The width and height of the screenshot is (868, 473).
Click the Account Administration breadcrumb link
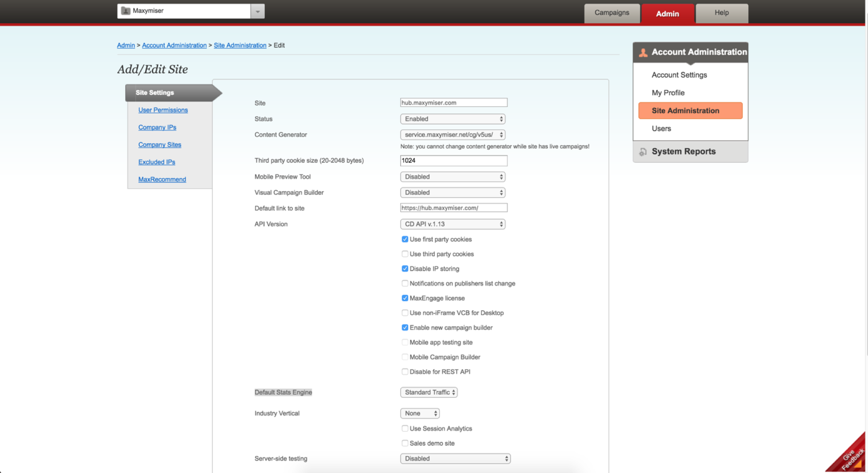(x=174, y=45)
